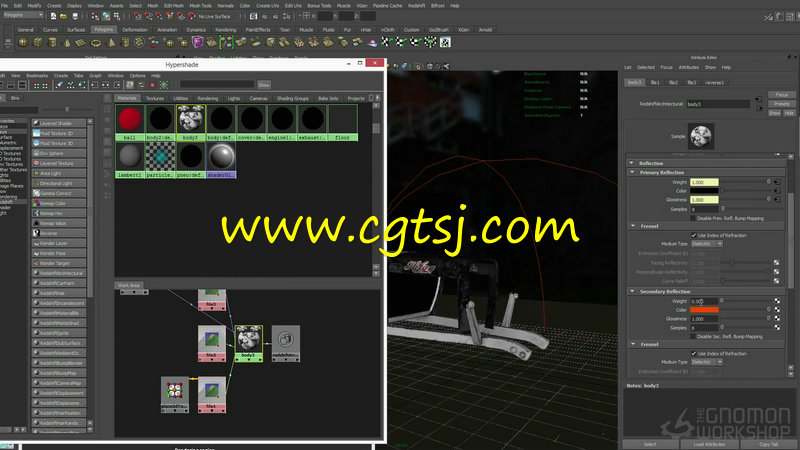Click the black Primary Reflection color swatch
Screen dimensions: 800x450
(x=705, y=191)
